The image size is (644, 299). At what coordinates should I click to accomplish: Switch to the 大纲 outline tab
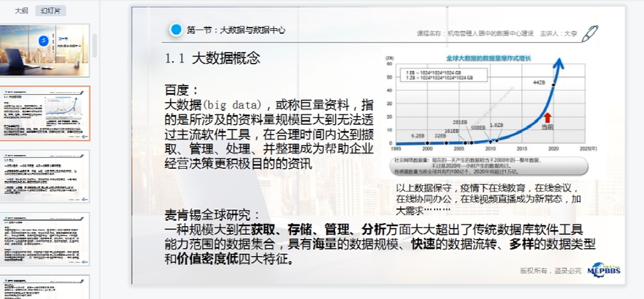[x=21, y=11]
